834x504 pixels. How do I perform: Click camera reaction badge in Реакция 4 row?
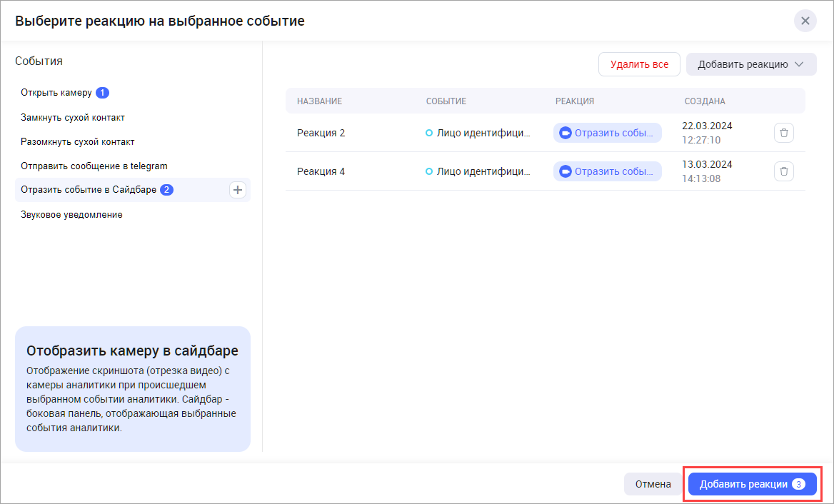coord(607,171)
